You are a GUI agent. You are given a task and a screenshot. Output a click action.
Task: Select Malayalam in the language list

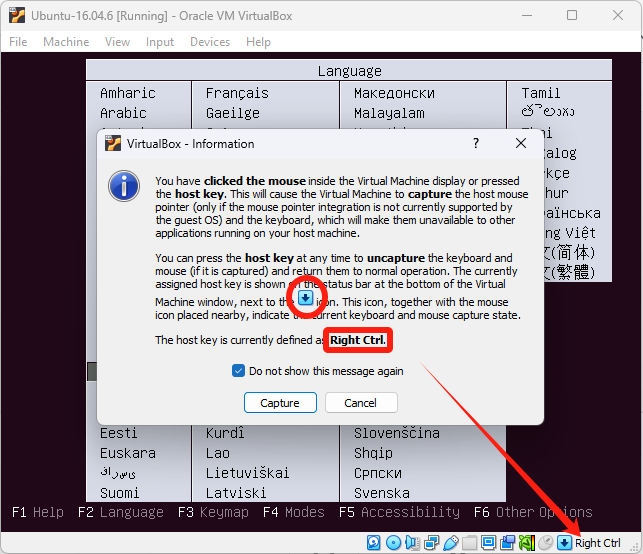389,113
